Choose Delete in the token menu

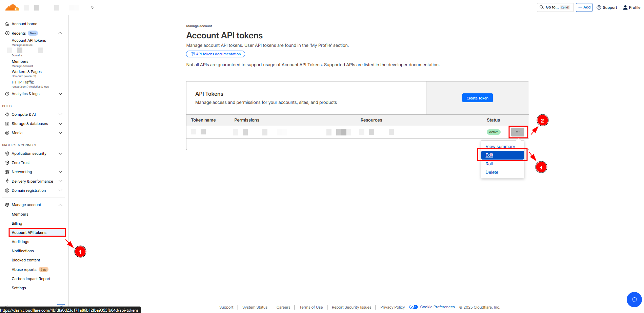492,172
